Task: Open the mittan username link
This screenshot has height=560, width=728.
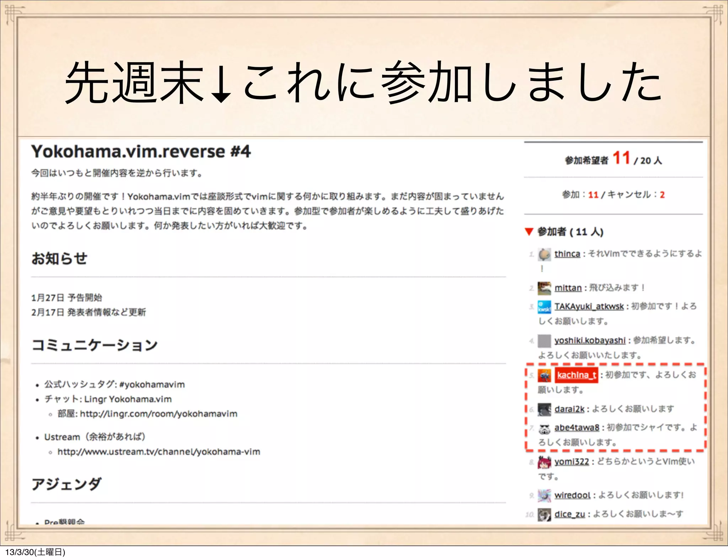Action: 568,288
